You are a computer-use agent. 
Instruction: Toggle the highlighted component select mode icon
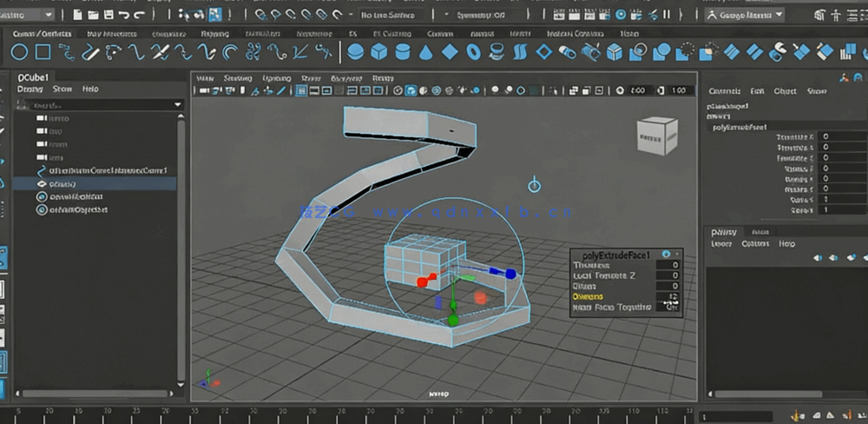coord(214,15)
